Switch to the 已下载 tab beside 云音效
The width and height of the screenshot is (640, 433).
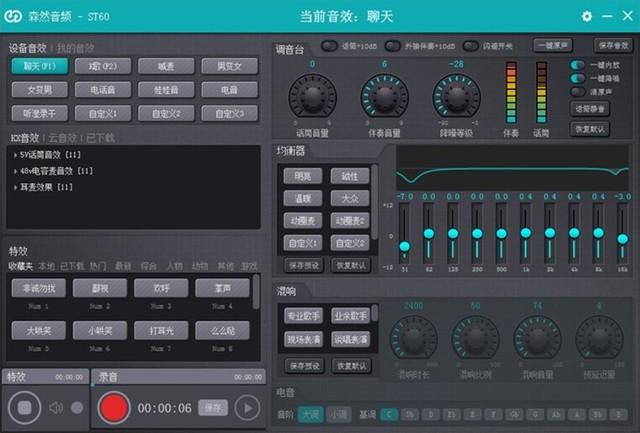coord(100,138)
